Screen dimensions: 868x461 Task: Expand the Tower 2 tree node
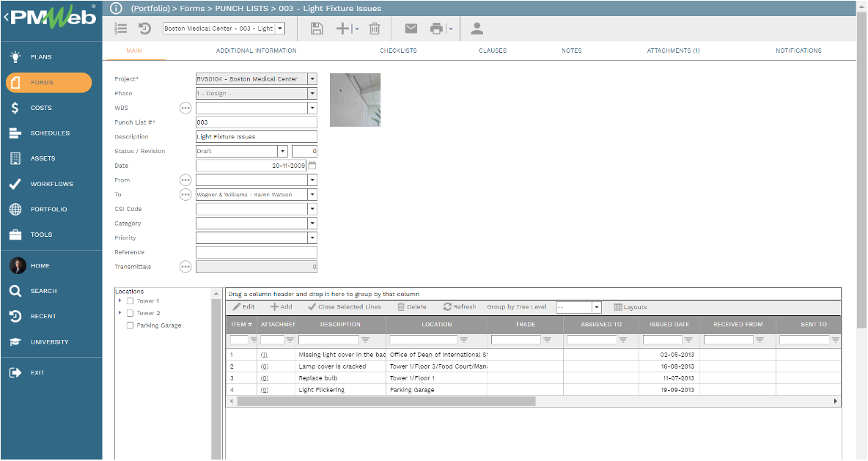click(x=119, y=313)
